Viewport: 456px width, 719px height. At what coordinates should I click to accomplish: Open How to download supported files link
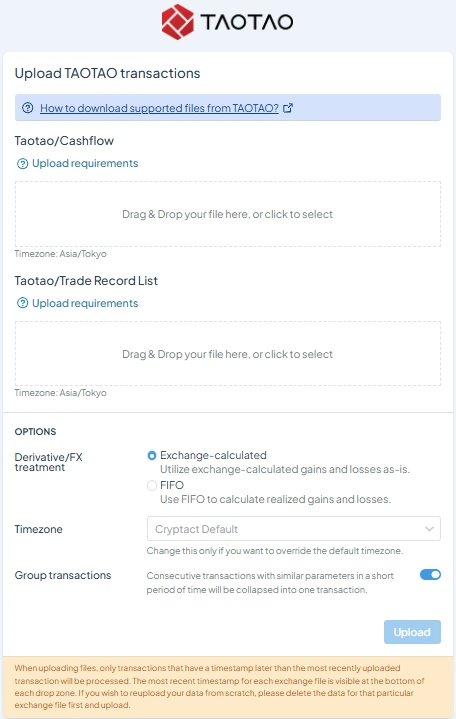(x=159, y=108)
